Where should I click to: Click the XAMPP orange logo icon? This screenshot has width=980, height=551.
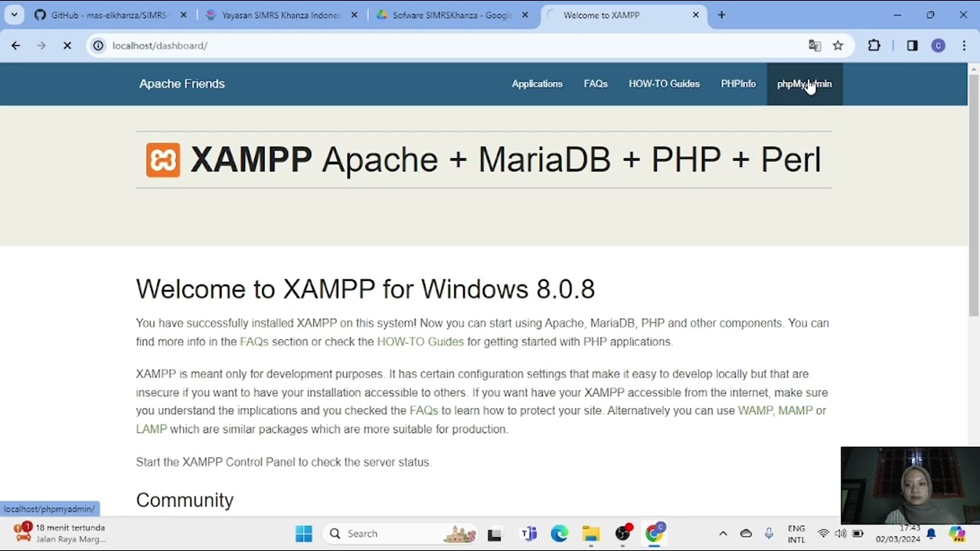tap(163, 160)
